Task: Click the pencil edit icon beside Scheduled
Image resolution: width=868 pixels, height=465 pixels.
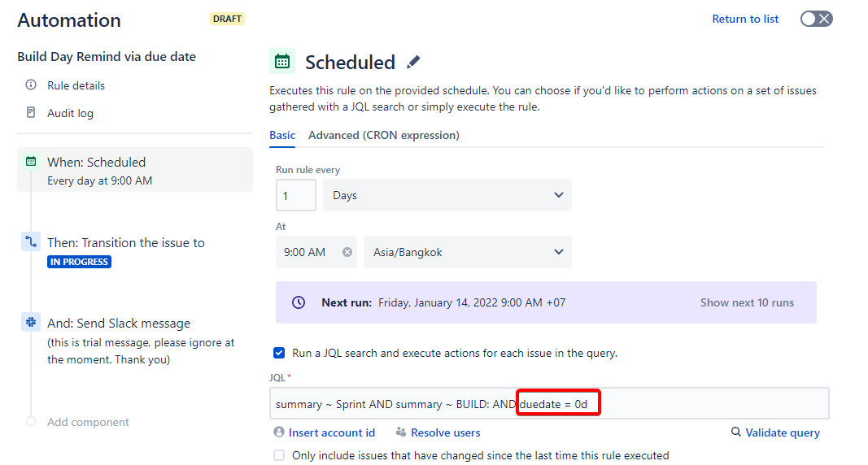Action: pos(413,62)
